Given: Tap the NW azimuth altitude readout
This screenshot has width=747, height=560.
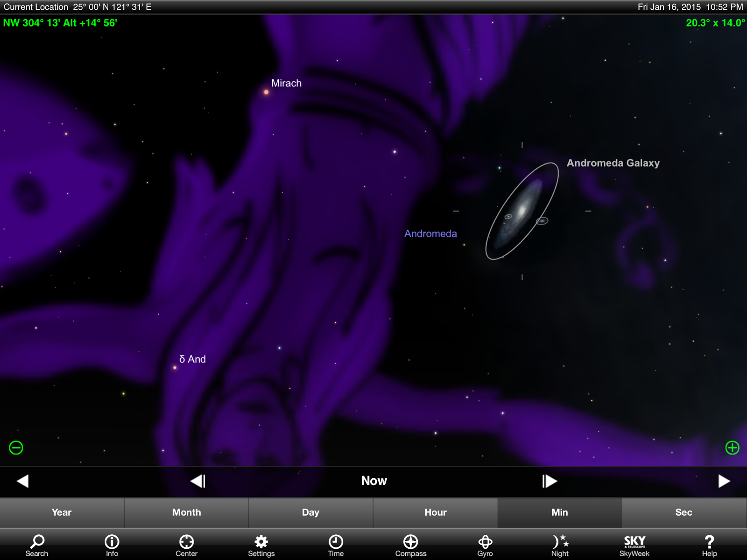Looking at the screenshot, I should point(60,23).
